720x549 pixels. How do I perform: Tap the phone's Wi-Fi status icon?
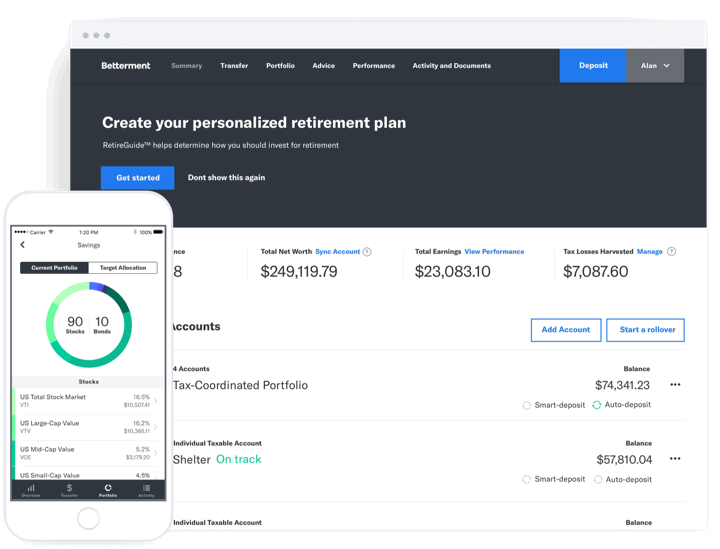(51, 232)
